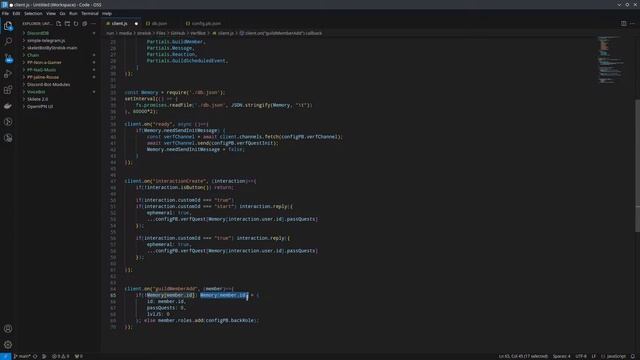Click the main git branch indicator
This screenshot has height=360, width=640.
[22, 356]
